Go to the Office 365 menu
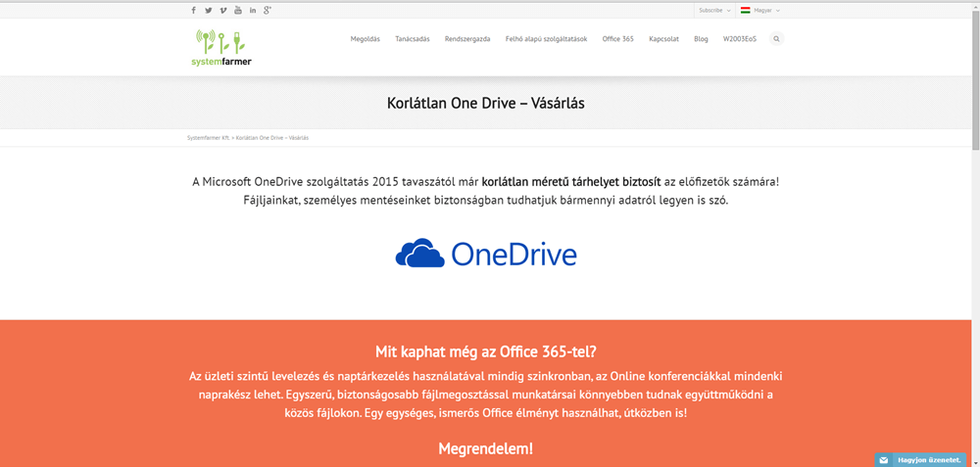980x467 pixels. click(x=617, y=39)
